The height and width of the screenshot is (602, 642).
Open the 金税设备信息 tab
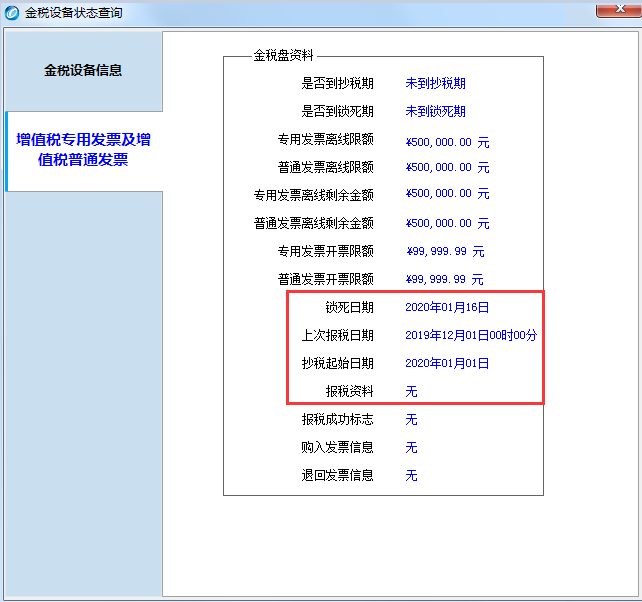(x=83, y=70)
